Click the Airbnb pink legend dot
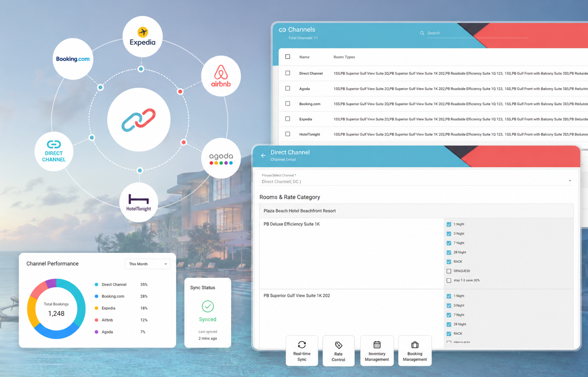This screenshot has width=588, height=377. pyautogui.click(x=96, y=320)
